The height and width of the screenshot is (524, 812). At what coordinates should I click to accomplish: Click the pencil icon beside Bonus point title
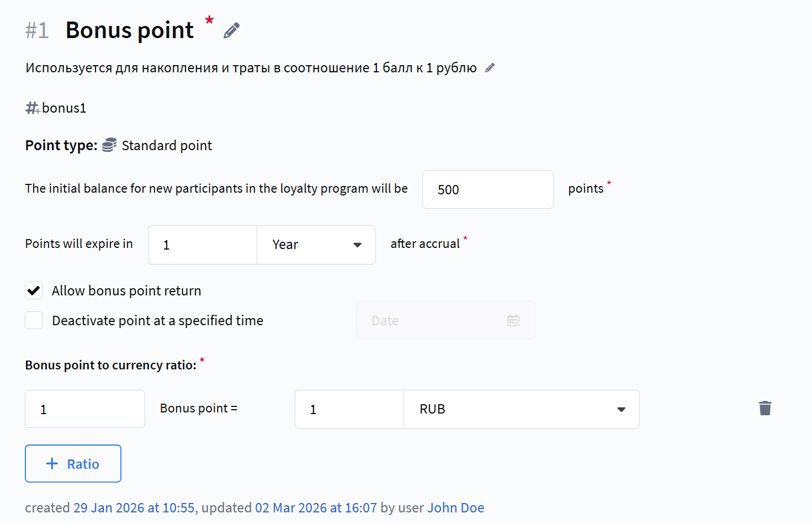[x=232, y=30]
